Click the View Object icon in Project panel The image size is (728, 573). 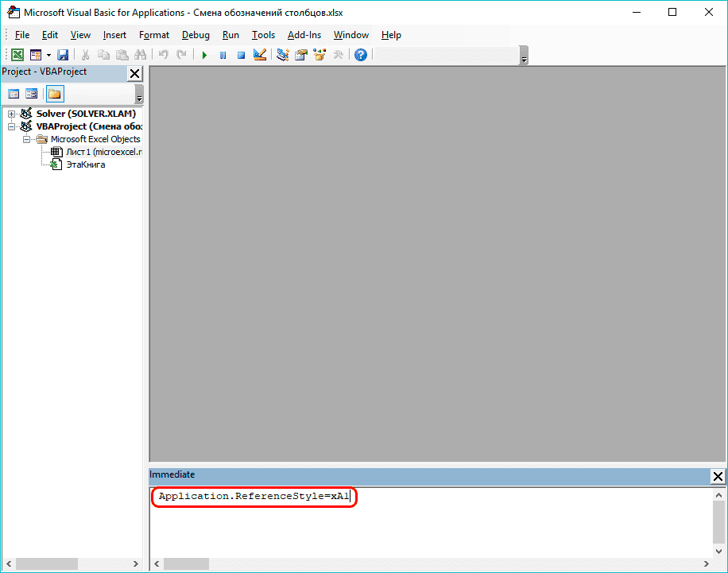point(31,93)
